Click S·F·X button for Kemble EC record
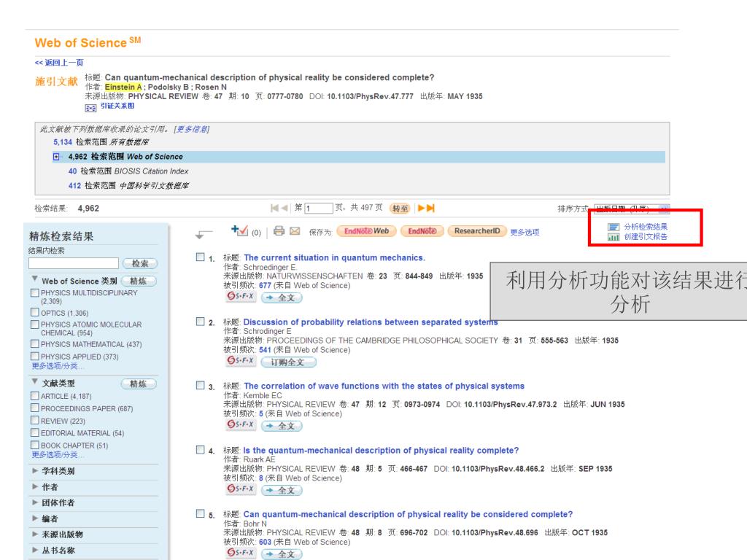747x560 pixels. point(241,425)
